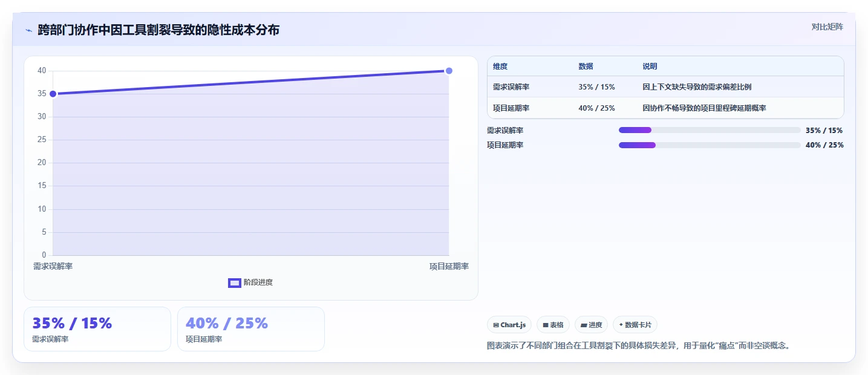Click the 项目延期率 label left of the progress bar
Image resolution: width=868 pixels, height=375 pixels.
[505, 145]
